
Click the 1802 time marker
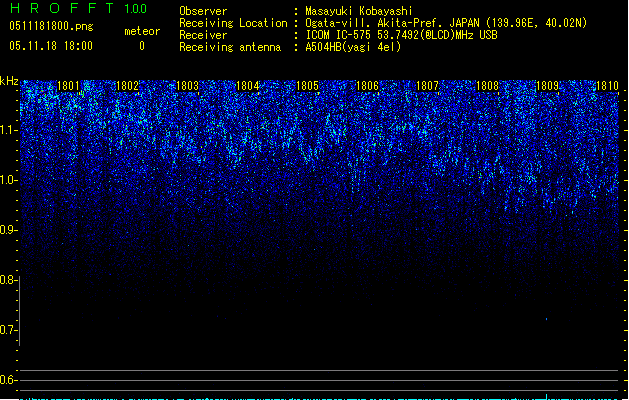[127, 86]
